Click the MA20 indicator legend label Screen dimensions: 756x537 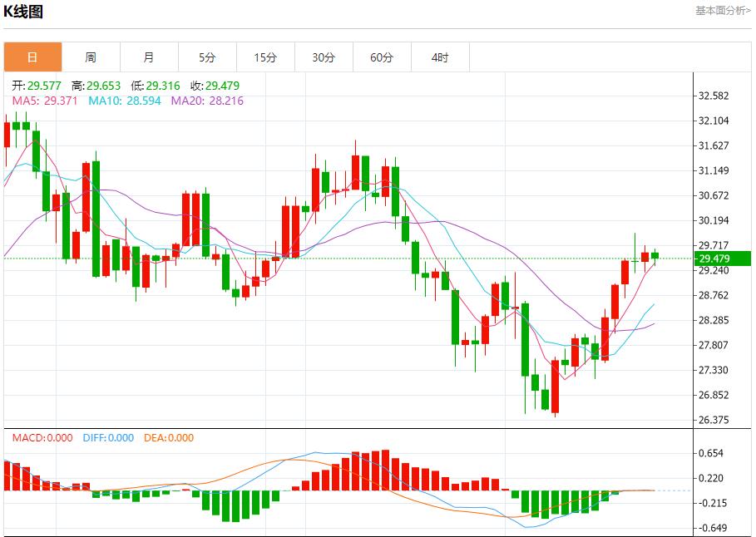(207, 101)
